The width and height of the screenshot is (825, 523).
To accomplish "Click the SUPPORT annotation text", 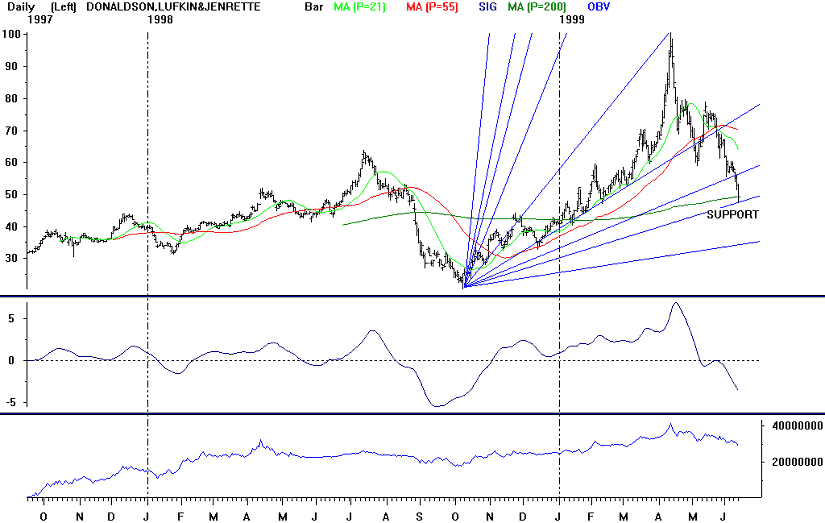I will pos(732,214).
